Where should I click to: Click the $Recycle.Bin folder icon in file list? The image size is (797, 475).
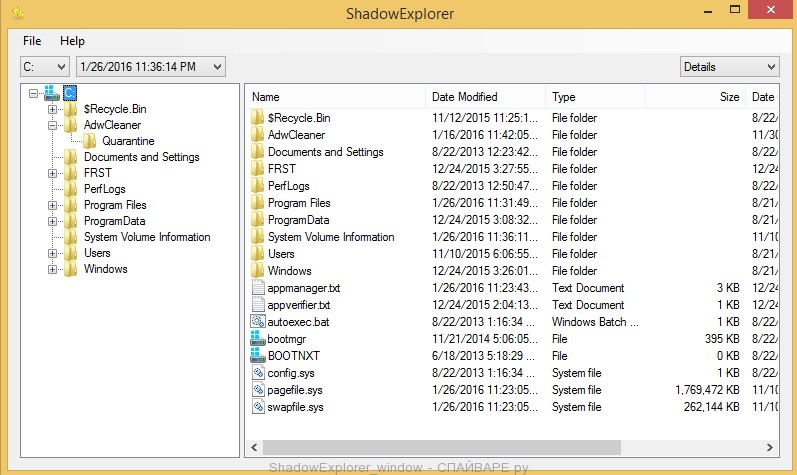[257, 118]
